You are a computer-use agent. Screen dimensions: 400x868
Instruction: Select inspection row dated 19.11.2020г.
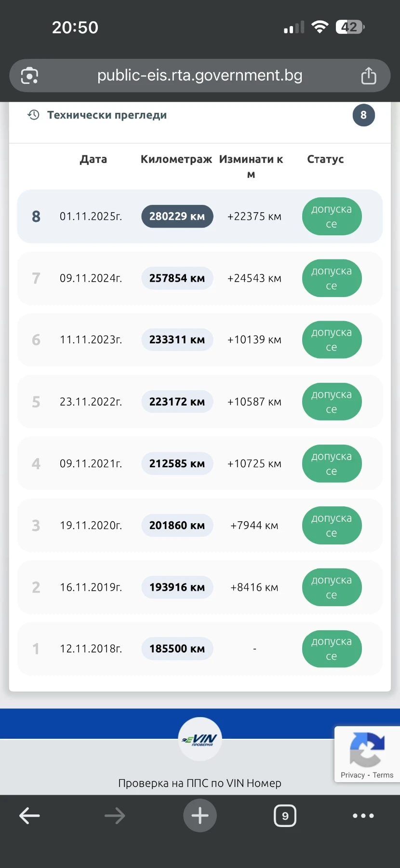point(91,526)
